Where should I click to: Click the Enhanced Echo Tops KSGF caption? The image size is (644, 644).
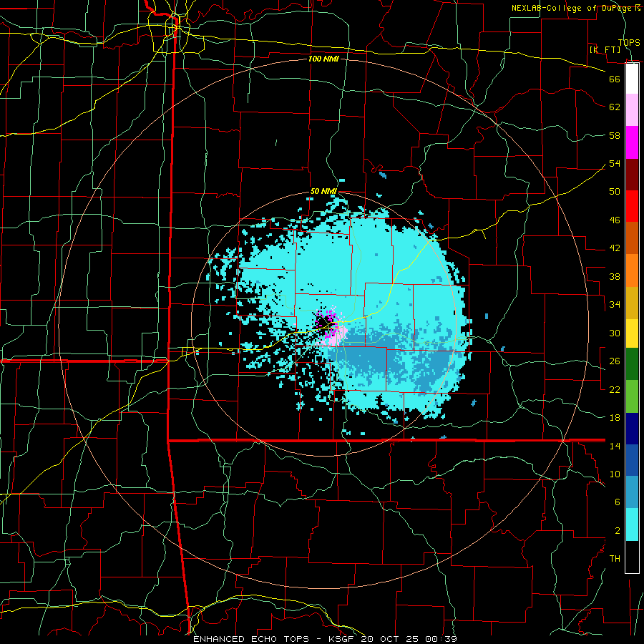point(325,639)
